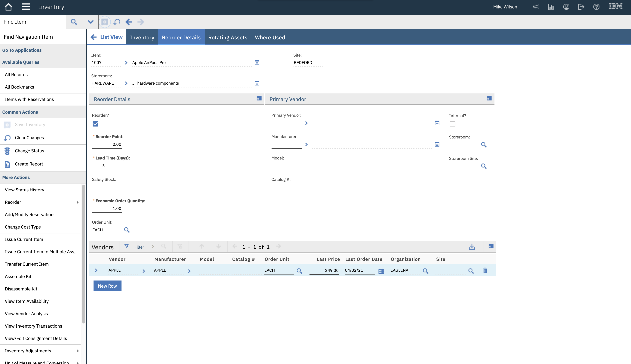Image resolution: width=631 pixels, height=364 pixels.
Task: Download the Vendors table data
Action: click(x=472, y=247)
